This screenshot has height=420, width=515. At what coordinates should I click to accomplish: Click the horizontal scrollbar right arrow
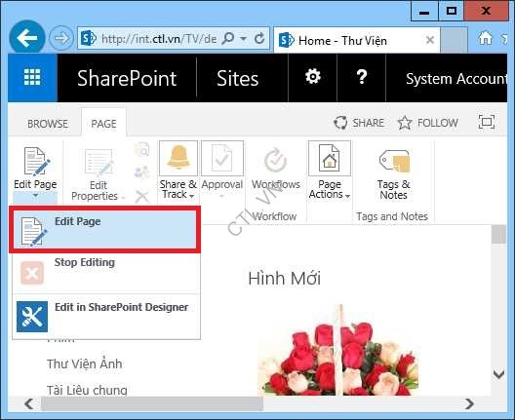[x=470, y=403]
